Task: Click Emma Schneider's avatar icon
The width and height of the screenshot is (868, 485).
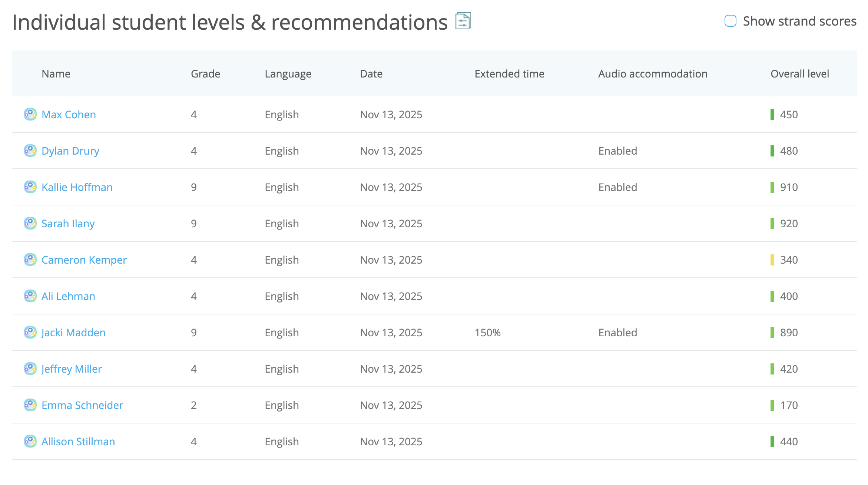Action: tap(30, 405)
